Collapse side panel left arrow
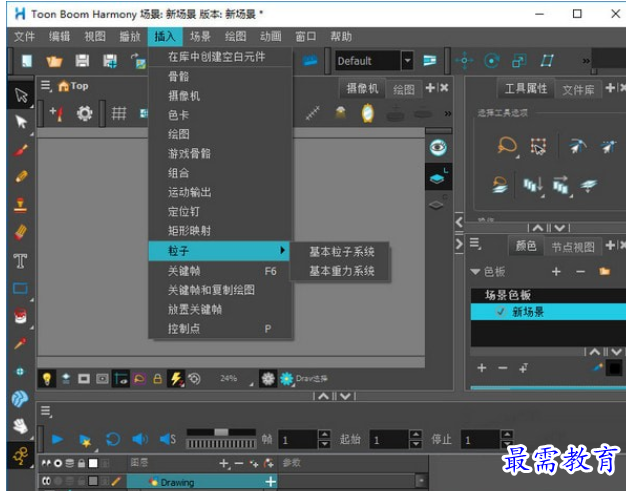Image resolution: width=626 pixels, height=491 pixels. [459, 222]
